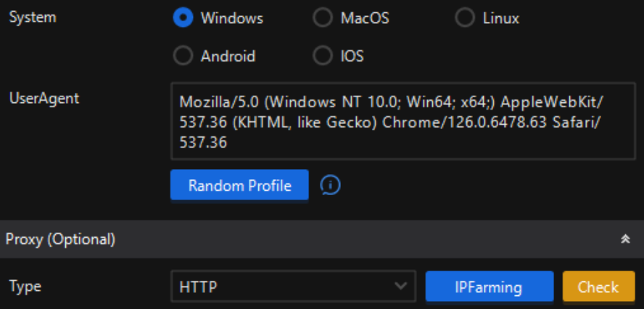Focus the UserAgent text box
The height and width of the screenshot is (309, 644).
[x=403, y=121]
